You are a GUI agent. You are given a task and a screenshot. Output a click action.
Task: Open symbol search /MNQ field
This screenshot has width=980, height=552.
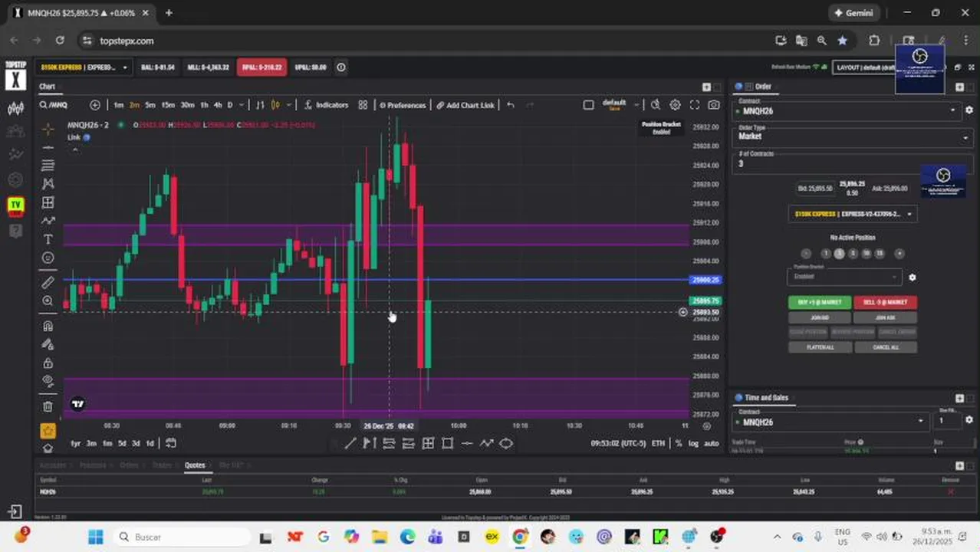pyautogui.click(x=59, y=105)
